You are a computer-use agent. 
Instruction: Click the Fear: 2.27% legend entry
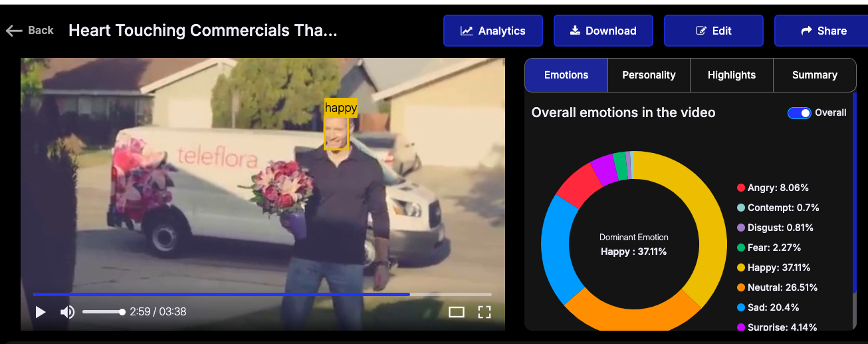(x=769, y=248)
